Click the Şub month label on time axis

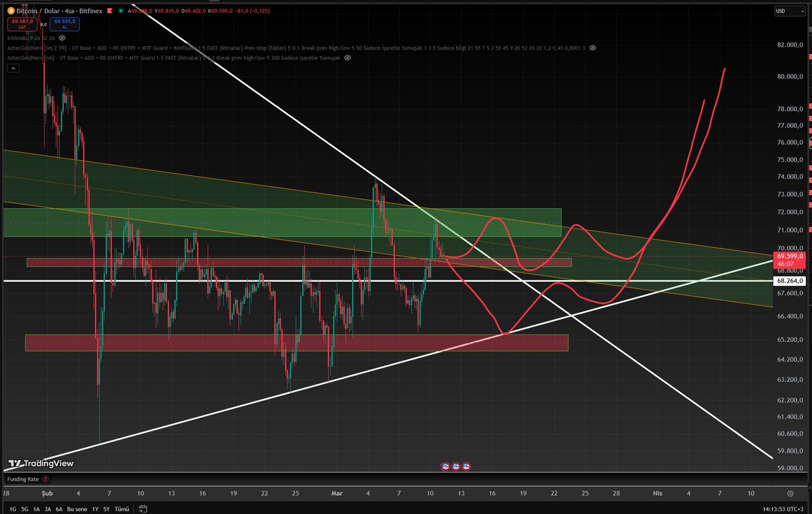coord(47,494)
